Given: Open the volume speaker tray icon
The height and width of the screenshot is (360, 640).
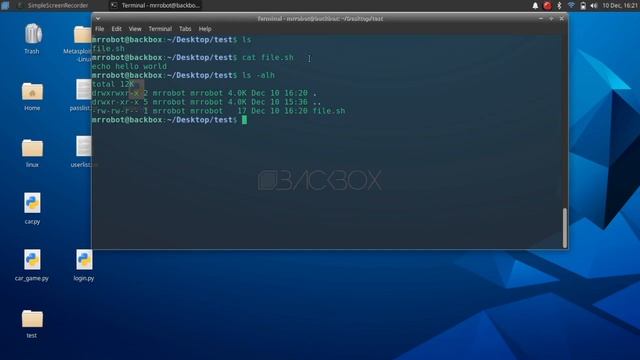Looking at the screenshot, I should (594, 5).
